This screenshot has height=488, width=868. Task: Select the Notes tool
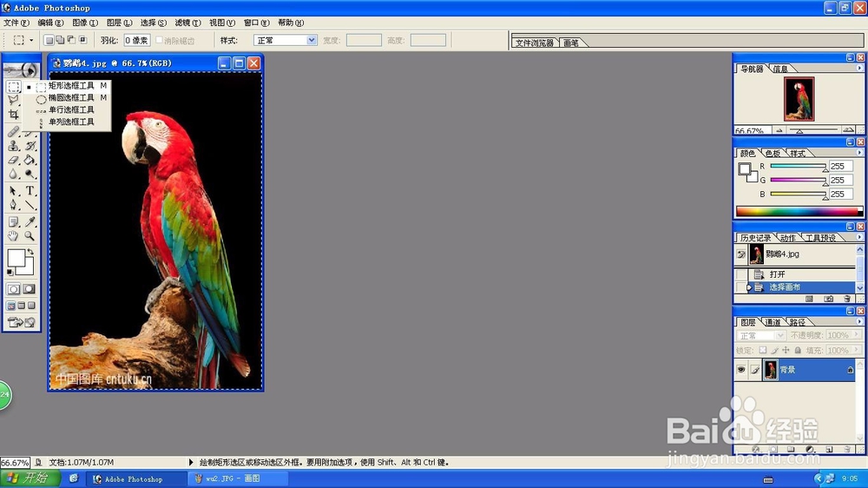[x=13, y=222]
